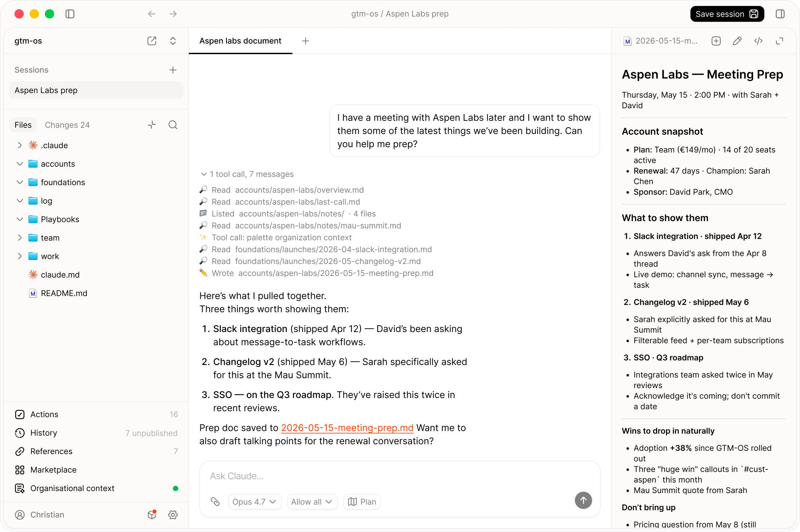View document source code
This screenshot has width=800, height=532.
click(x=758, y=41)
